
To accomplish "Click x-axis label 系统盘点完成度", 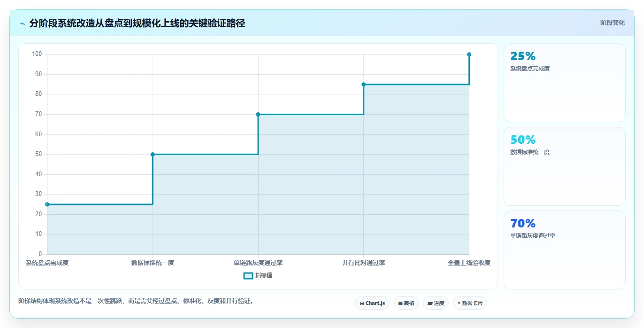I will (47, 263).
